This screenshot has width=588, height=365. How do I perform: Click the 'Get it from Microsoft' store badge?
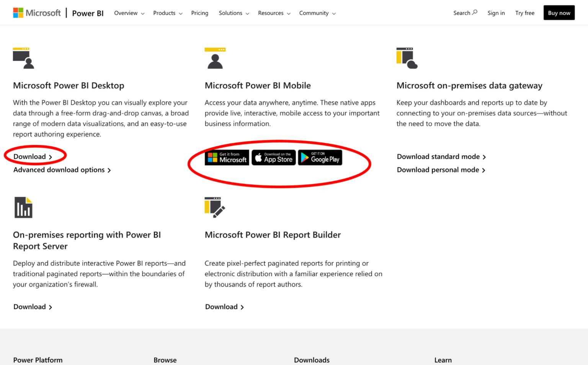coord(227,157)
